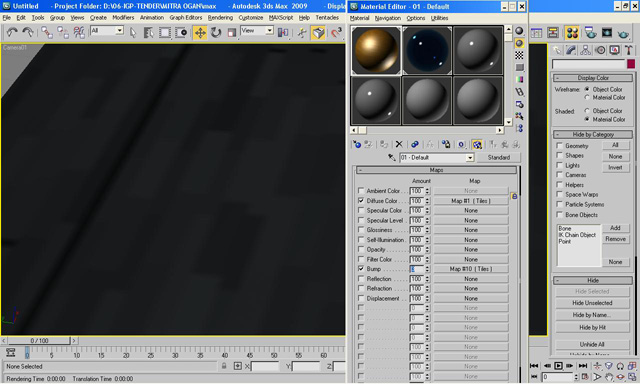Adjust the Bump amount spinner arrows
The image size is (640, 384).
coord(427,269)
